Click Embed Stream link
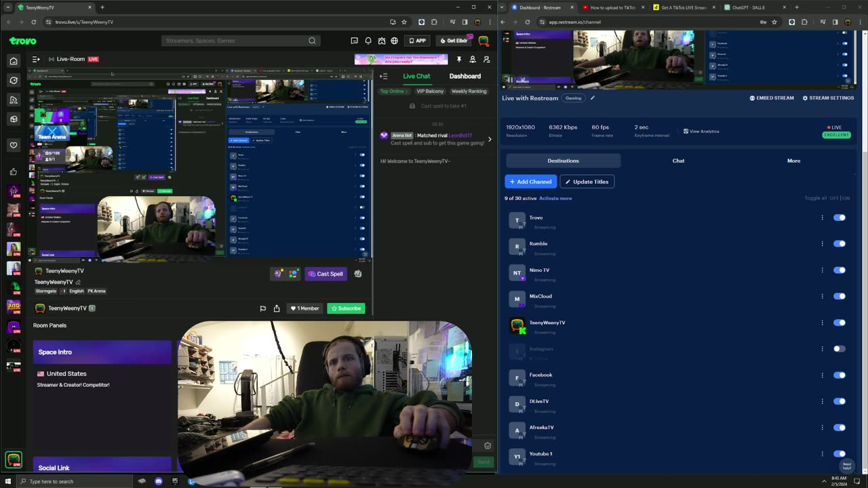Image resolution: width=868 pixels, height=488 pixels. 772,98
